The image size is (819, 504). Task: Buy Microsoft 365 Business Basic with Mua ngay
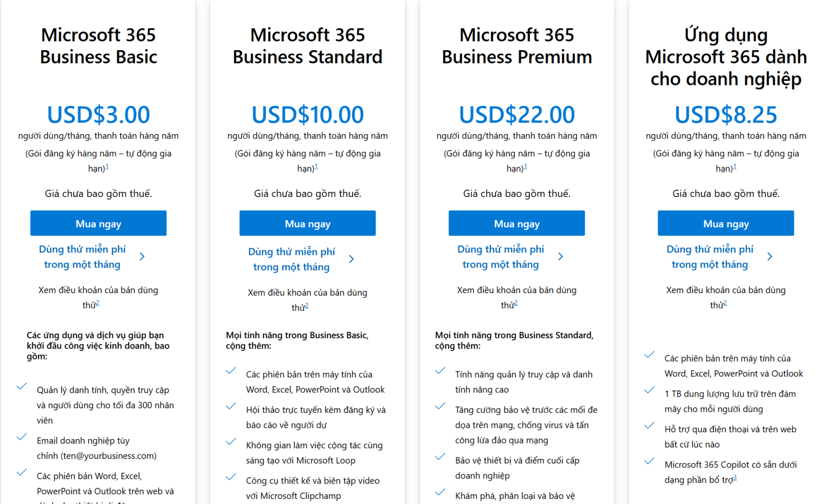click(98, 224)
